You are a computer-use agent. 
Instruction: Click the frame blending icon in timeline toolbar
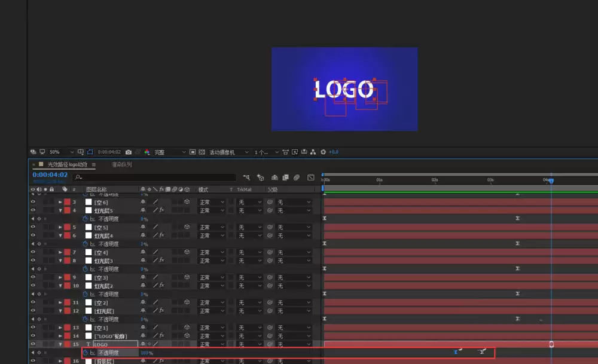tap(285, 178)
